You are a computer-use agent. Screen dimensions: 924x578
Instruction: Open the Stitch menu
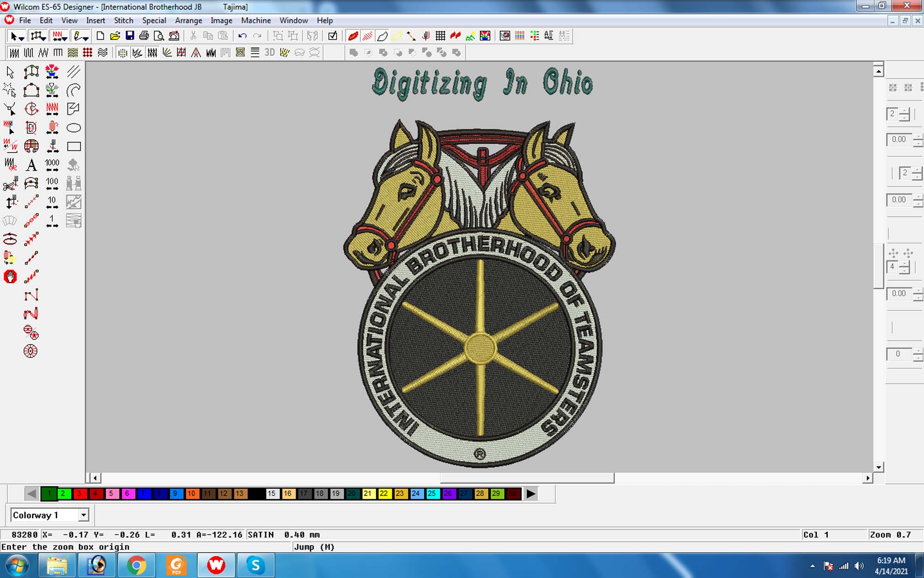[123, 20]
